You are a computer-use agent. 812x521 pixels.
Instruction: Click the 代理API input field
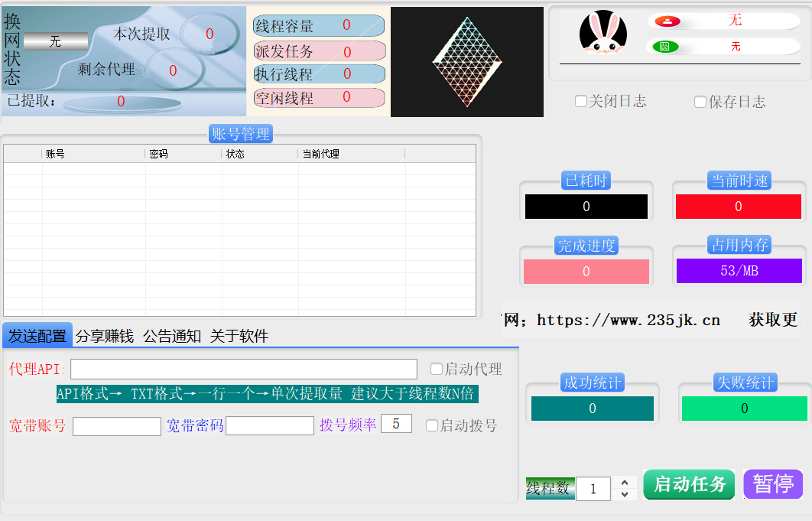click(244, 369)
